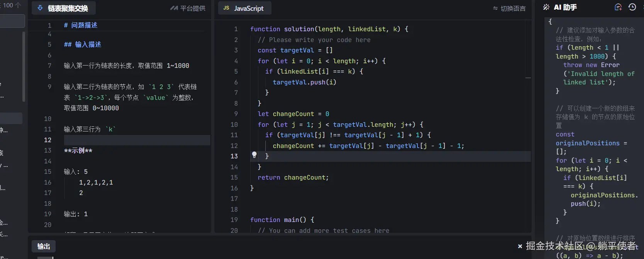Click the JS language badge icon
The width and height of the screenshot is (644, 259).
(x=226, y=8)
